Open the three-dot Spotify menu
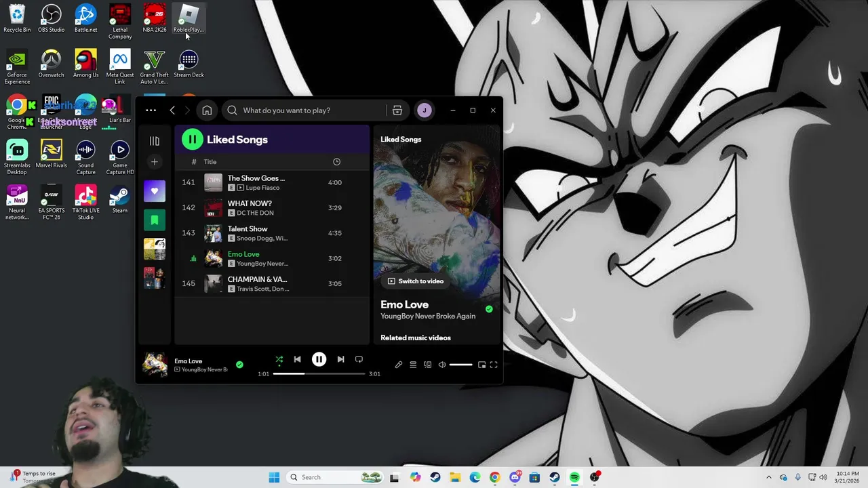 pos(151,110)
